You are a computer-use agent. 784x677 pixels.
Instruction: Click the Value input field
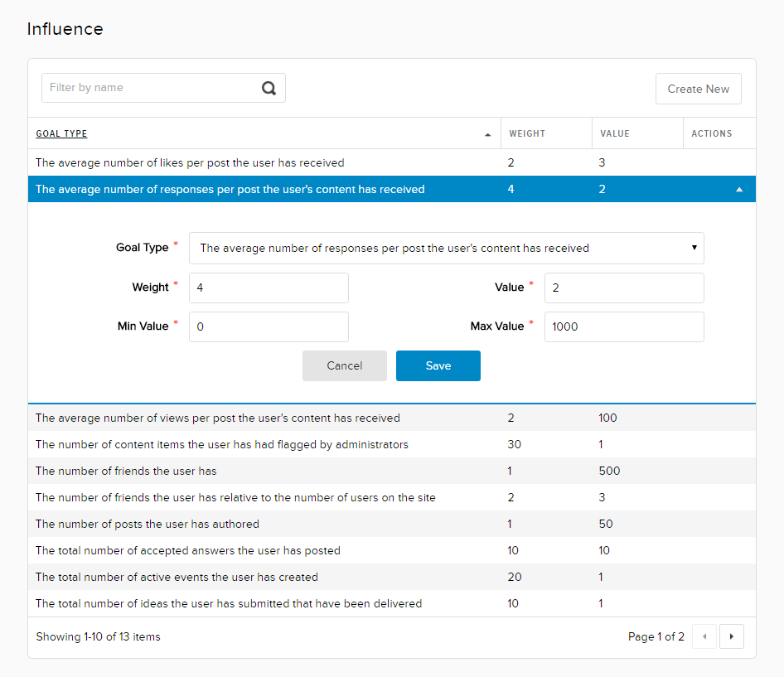[x=623, y=288]
